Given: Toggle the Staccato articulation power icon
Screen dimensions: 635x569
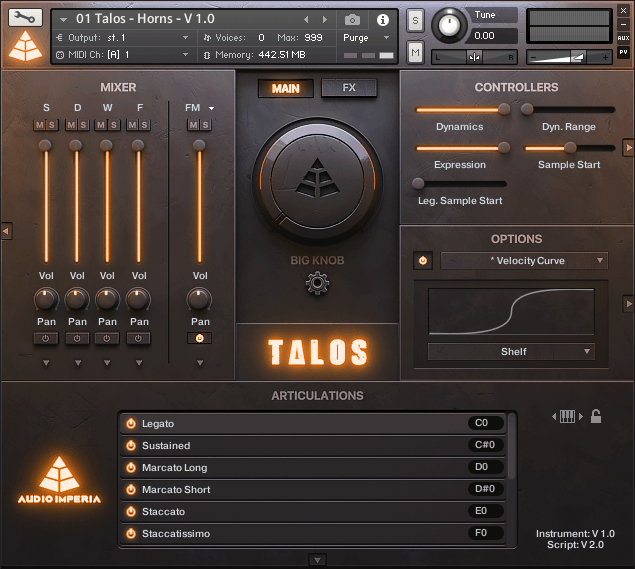Looking at the screenshot, I should click(x=130, y=511).
